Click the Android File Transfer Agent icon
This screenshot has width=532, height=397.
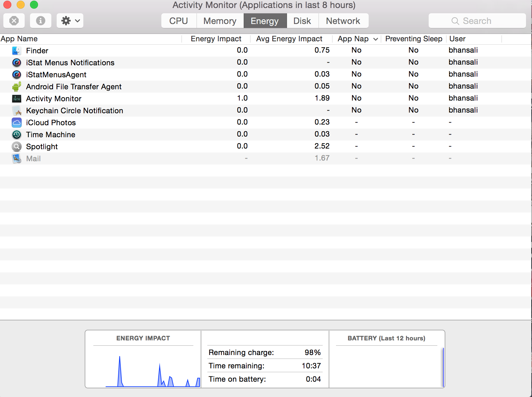click(x=17, y=87)
